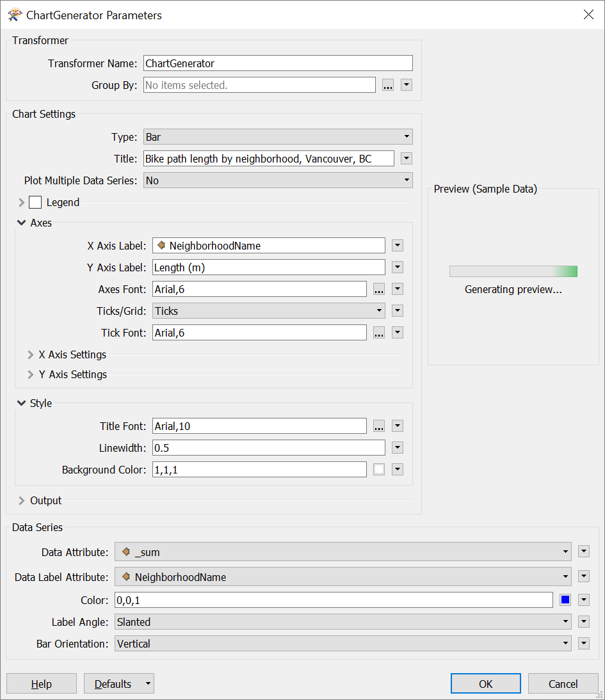Open the Label Angle dropdown
The image size is (605, 700).
[x=343, y=622]
